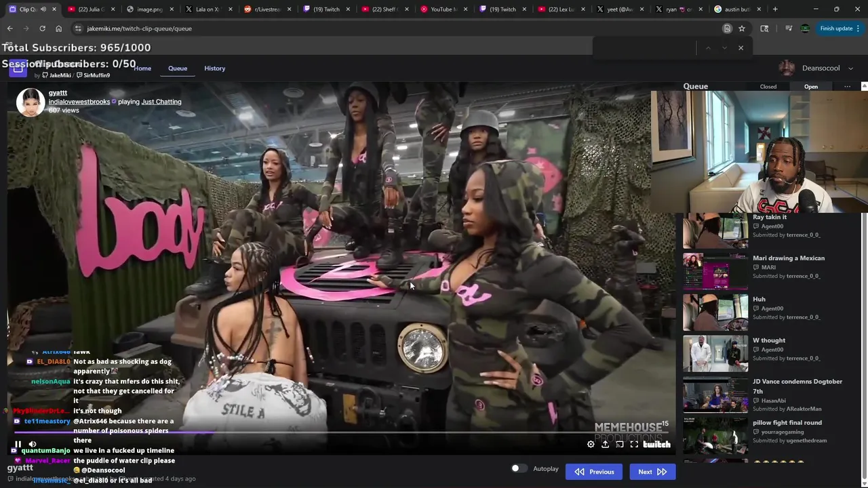Expand the Deansocool account dropdown
Image resolution: width=868 pixels, height=488 pixels.
850,68
